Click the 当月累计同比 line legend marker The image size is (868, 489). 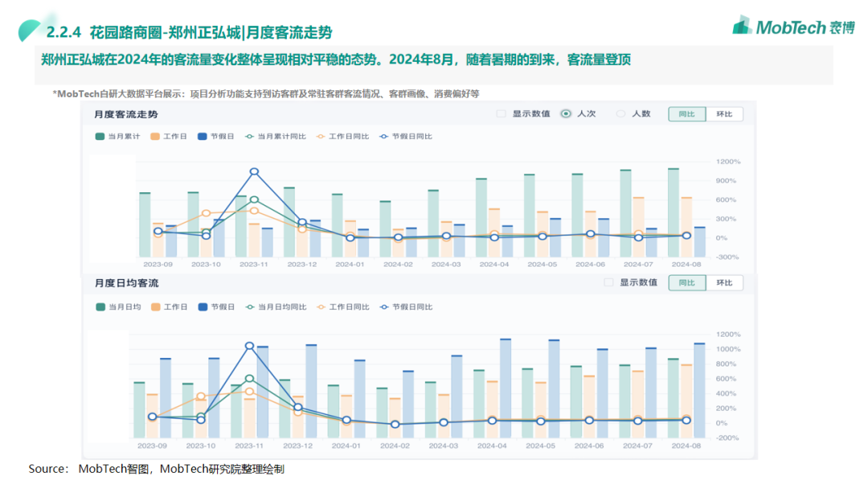[x=250, y=137]
